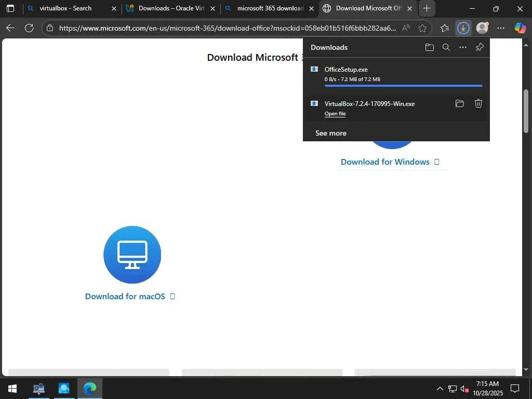
Task: Click the macOS computer download icon
Action: 132,255
